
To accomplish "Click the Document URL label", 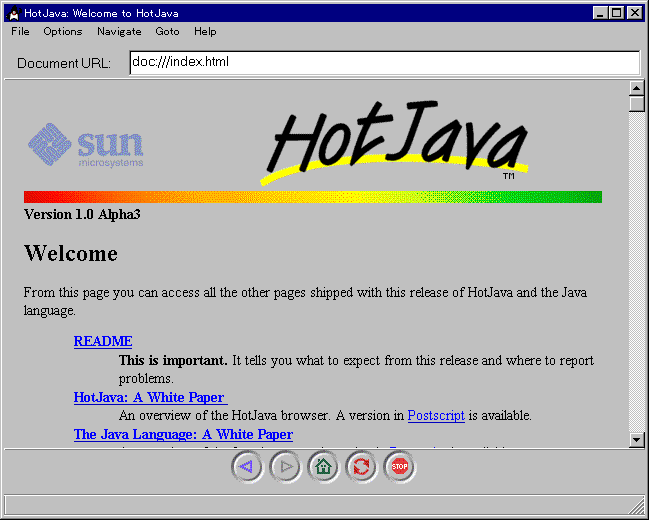I will (x=64, y=63).
